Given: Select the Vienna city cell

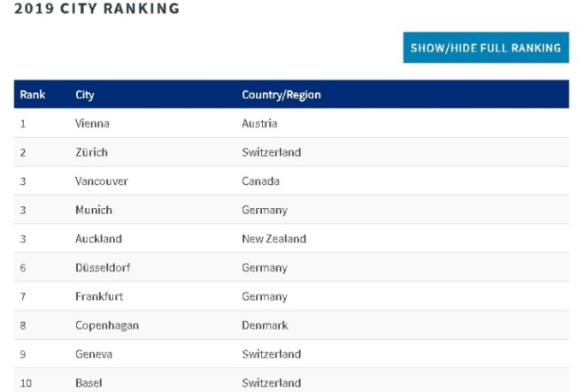Looking at the screenshot, I should point(93,124).
